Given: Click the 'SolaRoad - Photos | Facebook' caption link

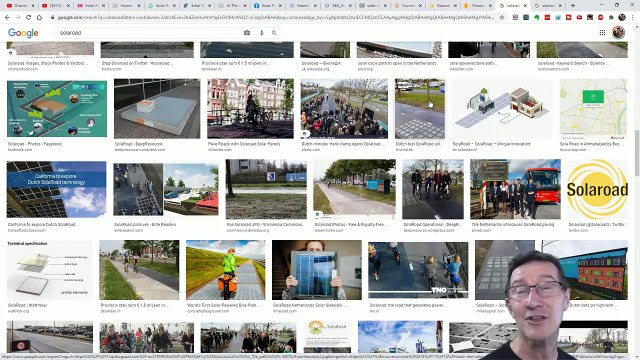Looking at the screenshot, I should pyautogui.click(x=35, y=144).
